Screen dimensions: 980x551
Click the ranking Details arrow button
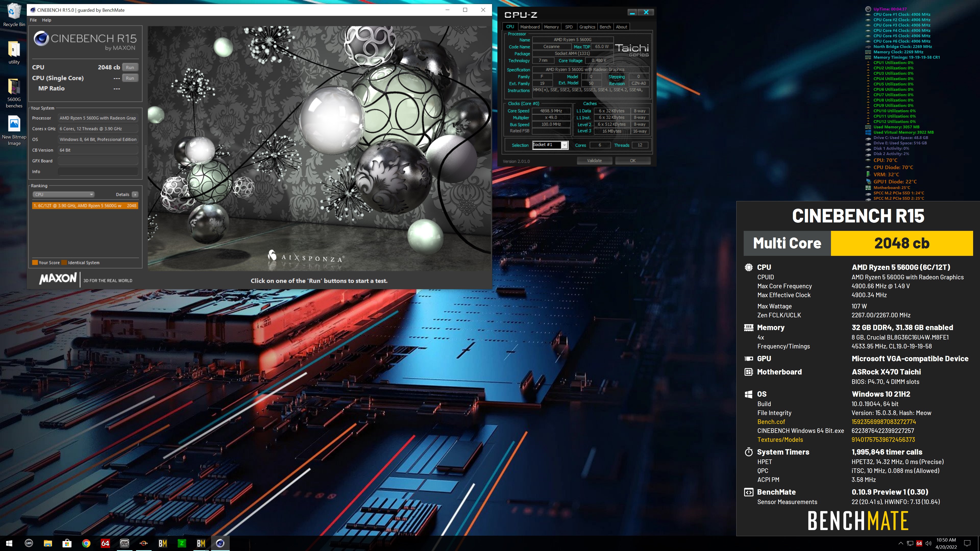point(135,194)
